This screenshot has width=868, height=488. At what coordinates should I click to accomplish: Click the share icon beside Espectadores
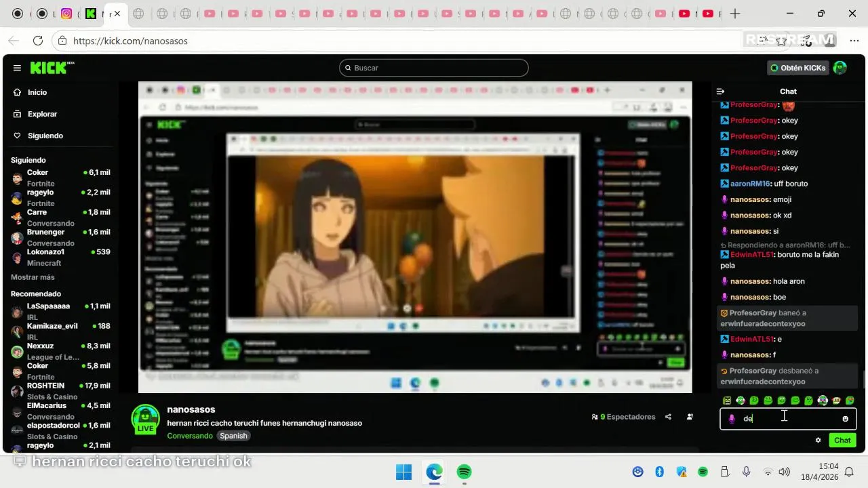point(668,417)
